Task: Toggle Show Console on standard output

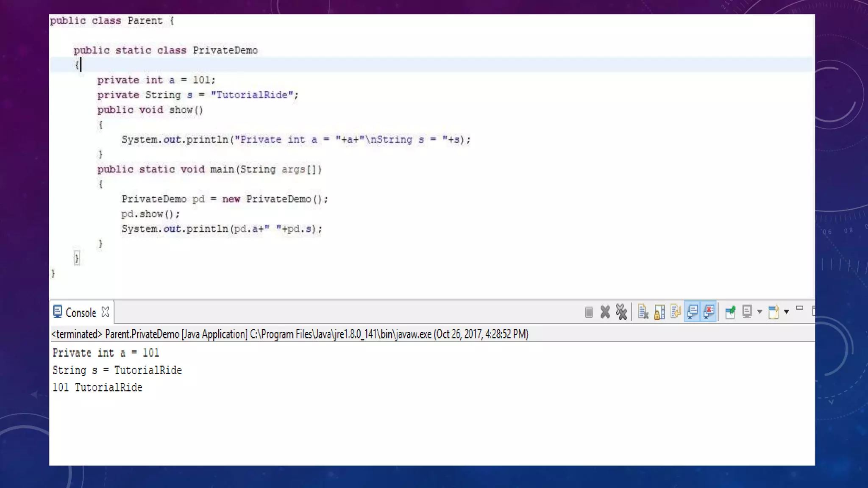Action: coord(692,312)
